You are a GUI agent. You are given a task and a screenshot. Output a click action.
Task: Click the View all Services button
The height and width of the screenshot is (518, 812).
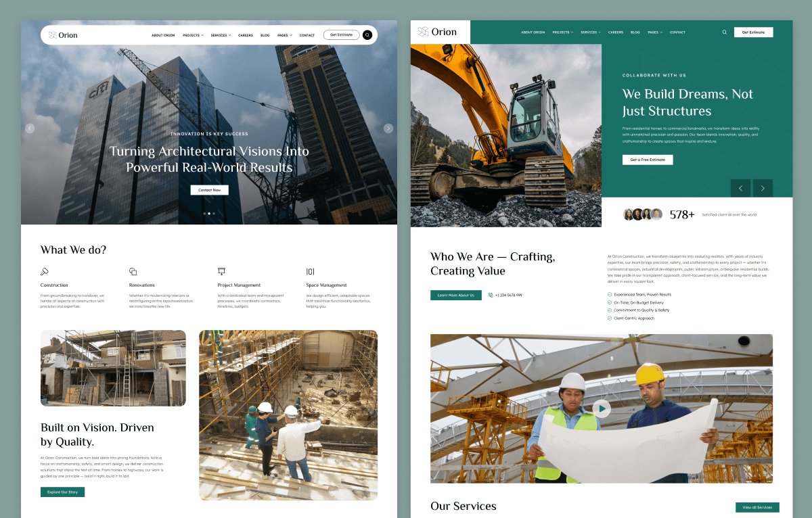coord(757,507)
